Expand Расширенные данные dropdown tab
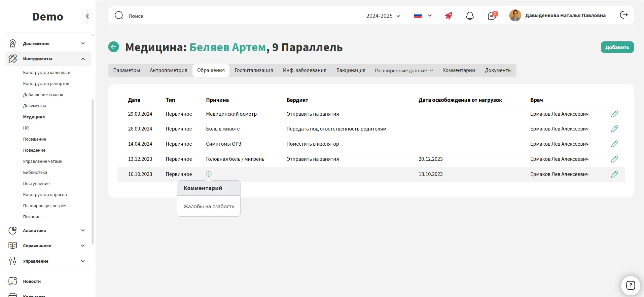The image size is (644, 297). (x=404, y=71)
